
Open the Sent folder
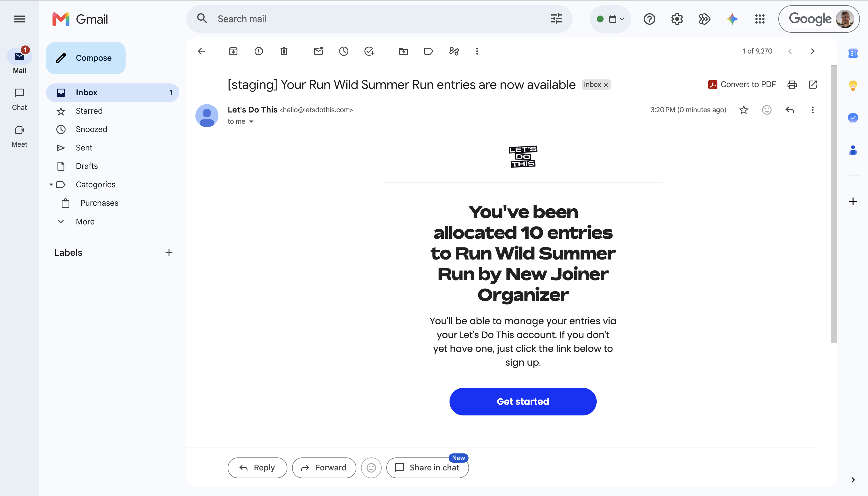(x=113, y=148)
